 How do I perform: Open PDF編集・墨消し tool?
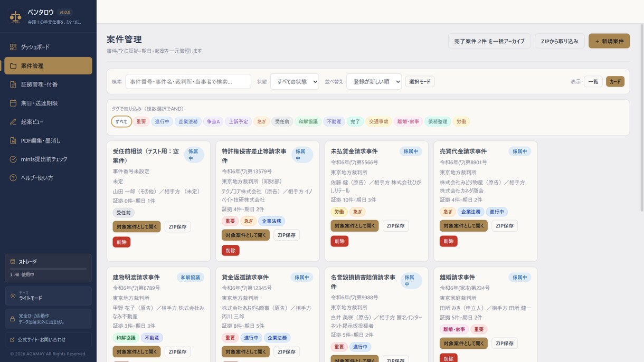point(48,140)
